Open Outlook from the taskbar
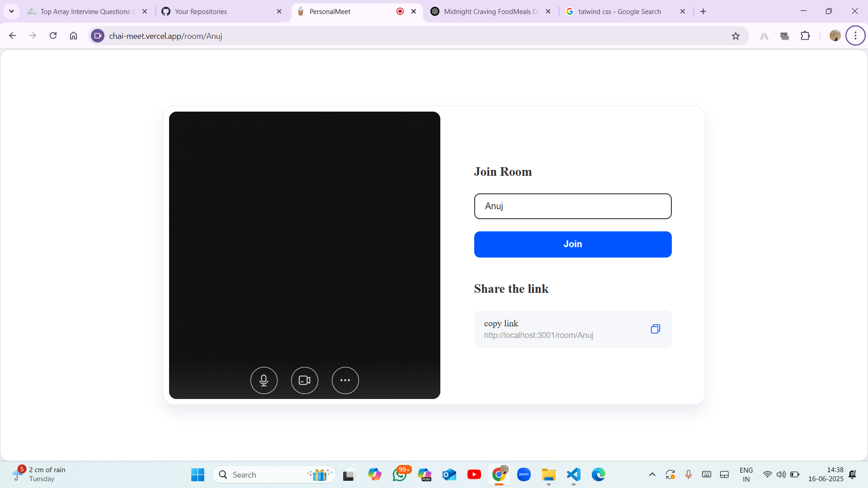868x488 pixels. coord(449,475)
